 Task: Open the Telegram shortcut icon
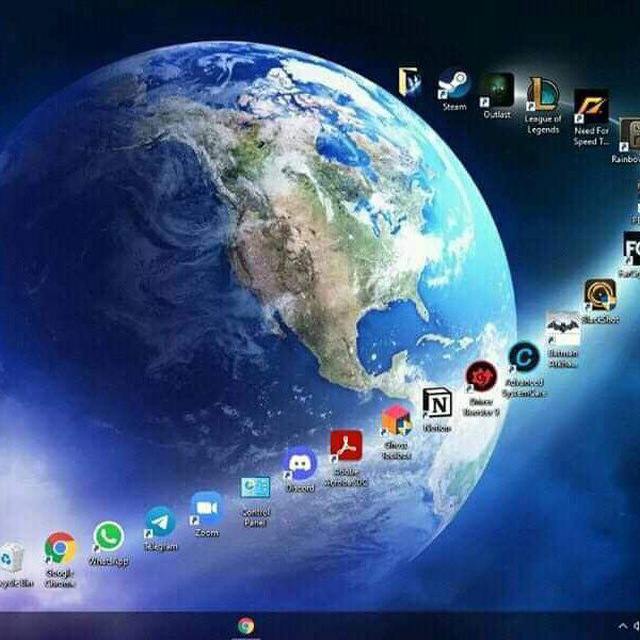[161, 522]
